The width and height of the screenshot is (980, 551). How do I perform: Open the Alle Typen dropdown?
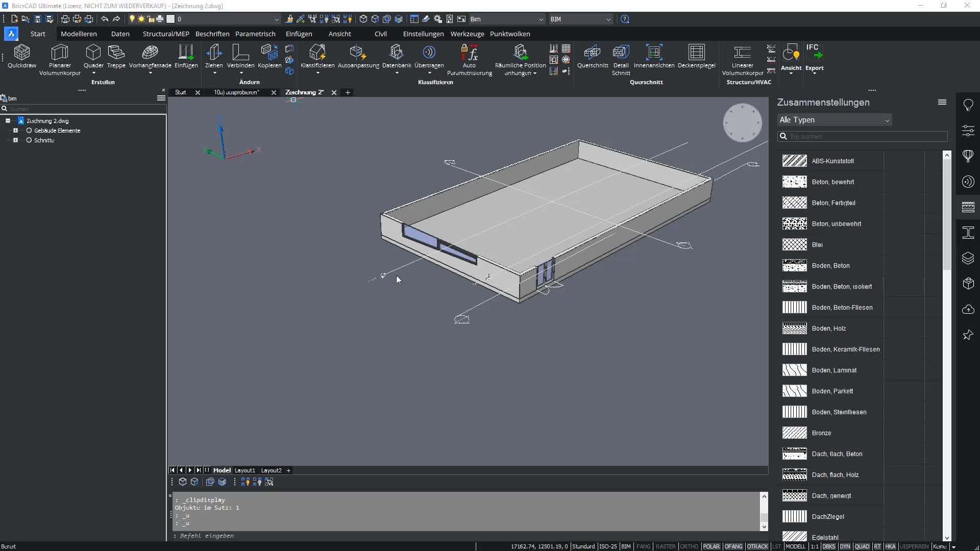click(x=835, y=120)
